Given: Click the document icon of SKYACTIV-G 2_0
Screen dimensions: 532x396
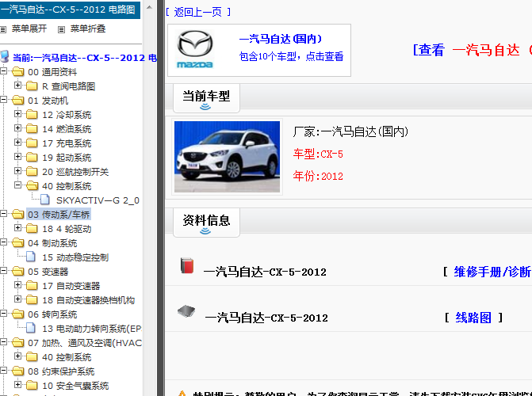Looking at the screenshot, I should click(x=44, y=200).
